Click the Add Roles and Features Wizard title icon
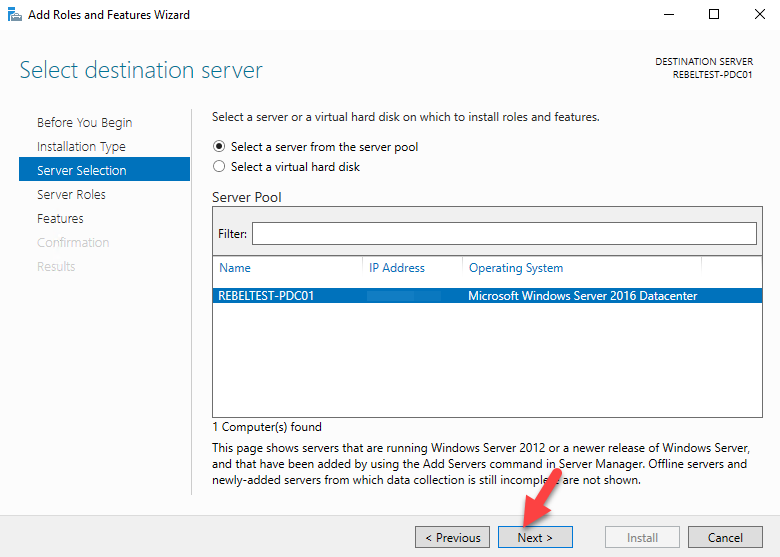This screenshot has height=557, width=780. pos(14,15)
